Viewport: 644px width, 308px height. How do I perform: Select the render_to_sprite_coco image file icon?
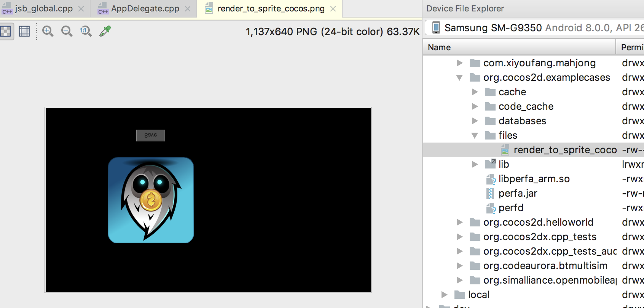pos(505,150)
